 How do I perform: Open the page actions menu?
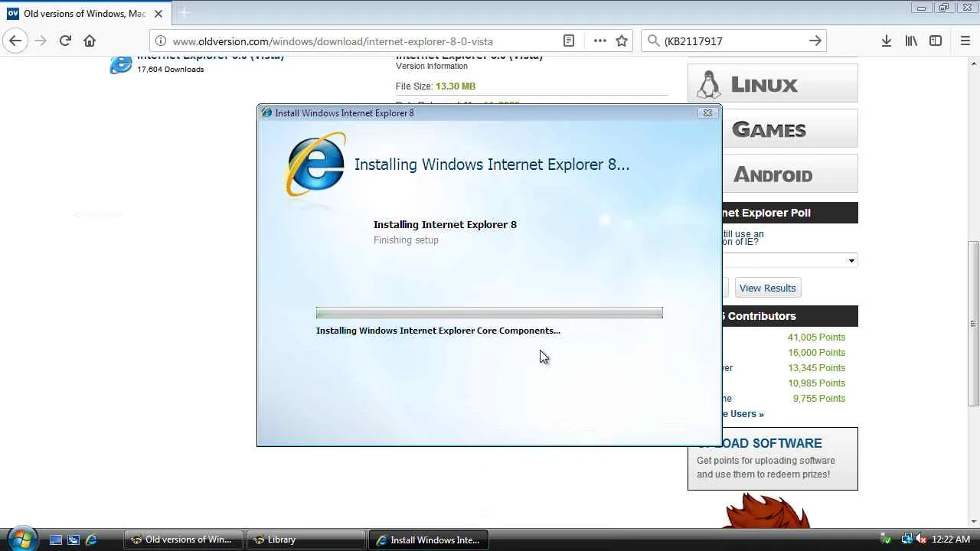coord(599,41)
